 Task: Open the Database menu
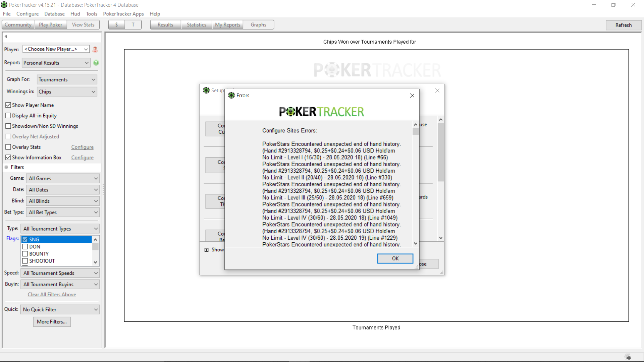tap(54, 14)
